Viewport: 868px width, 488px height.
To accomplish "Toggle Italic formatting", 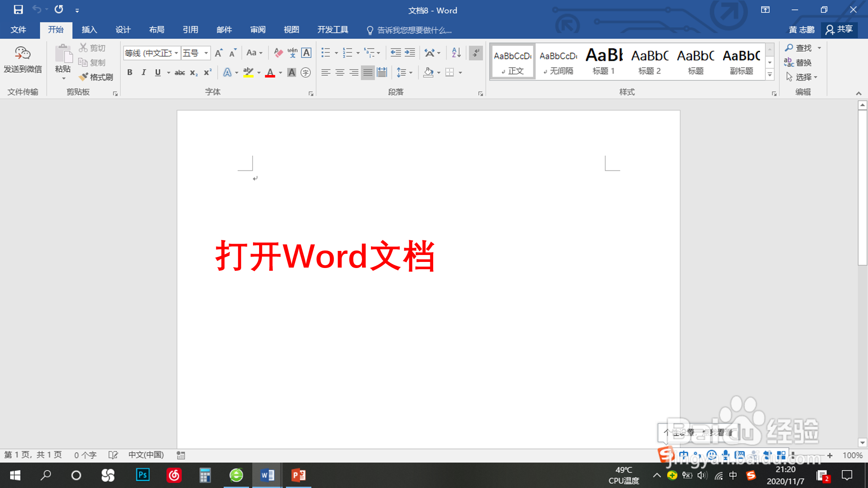I will coord(144,73).
